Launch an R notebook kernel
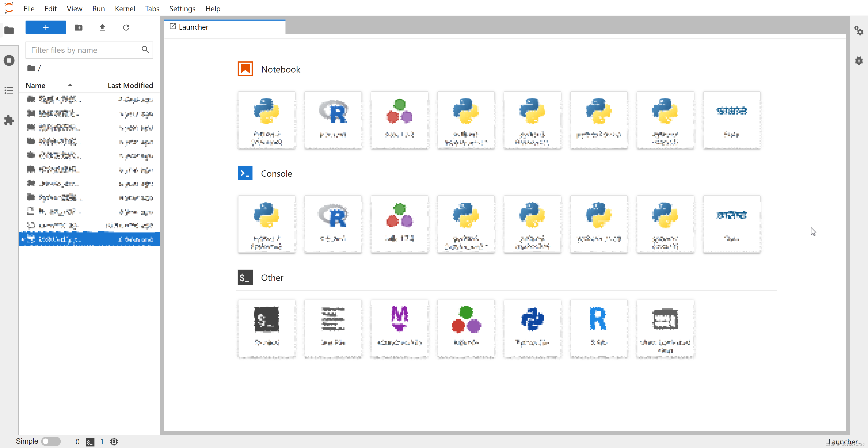 pyautogui.click(x=333, y=120)
